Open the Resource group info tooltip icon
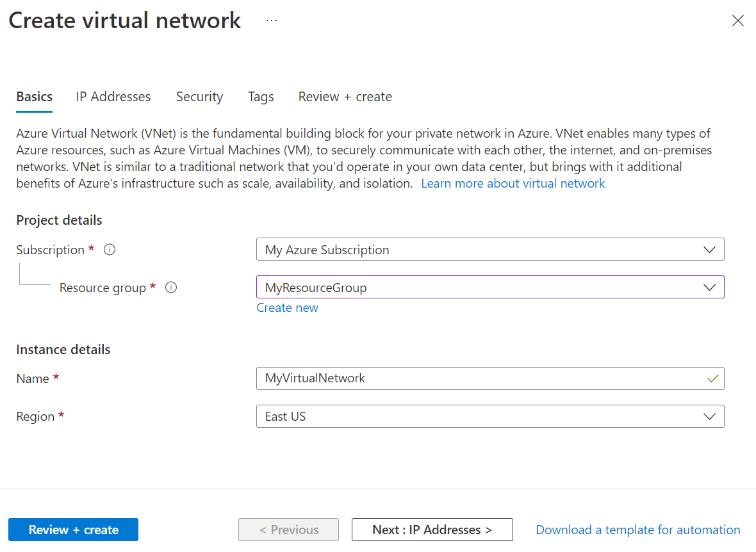Viewport: 756px width, 552px height. [170, 288]
